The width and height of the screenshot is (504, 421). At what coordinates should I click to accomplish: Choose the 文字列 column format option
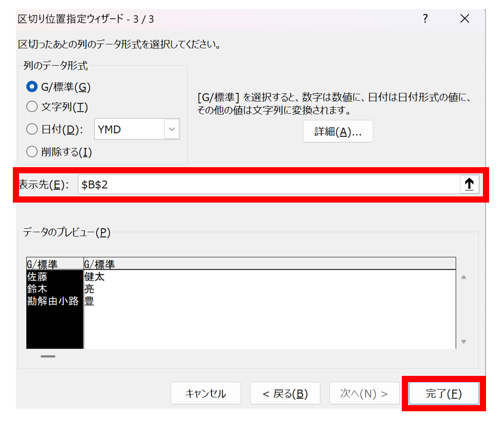tap(32, 107)
